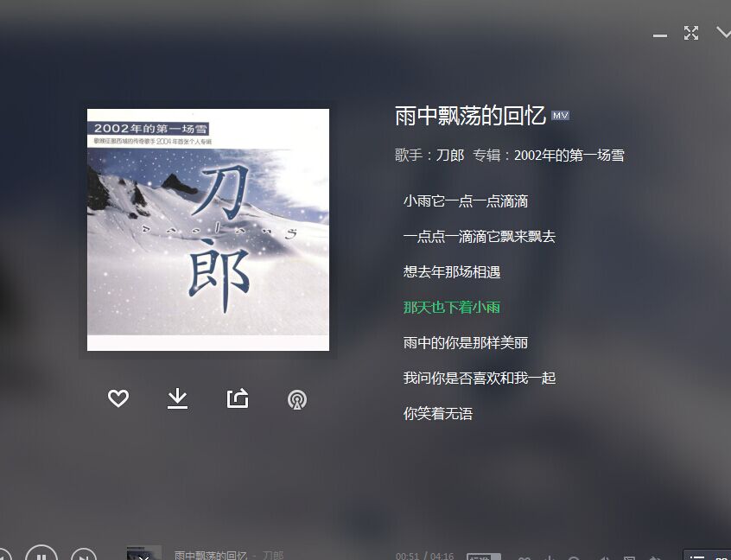Enter fullscreen lyrics mode

(x=691, y=33)
